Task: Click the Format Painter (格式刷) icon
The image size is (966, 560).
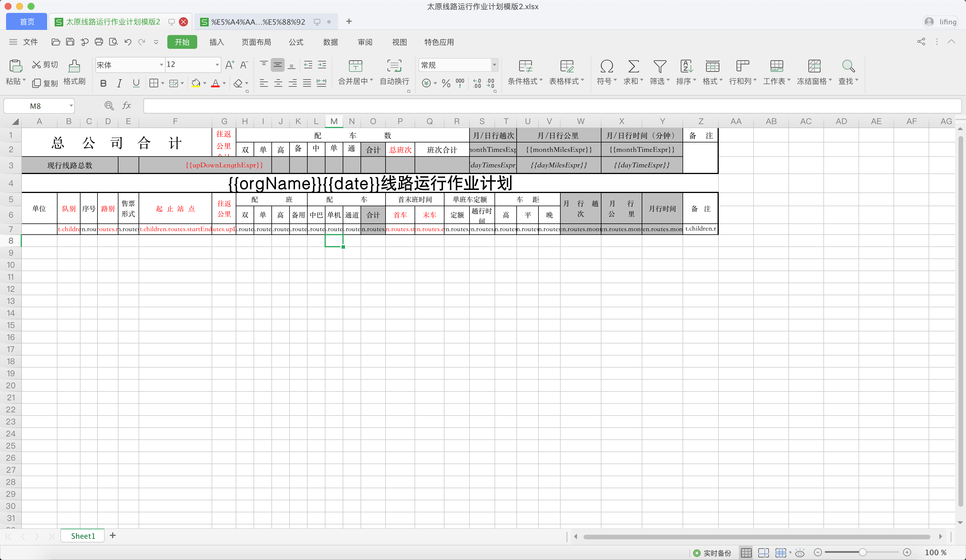Action: (74, 66)
